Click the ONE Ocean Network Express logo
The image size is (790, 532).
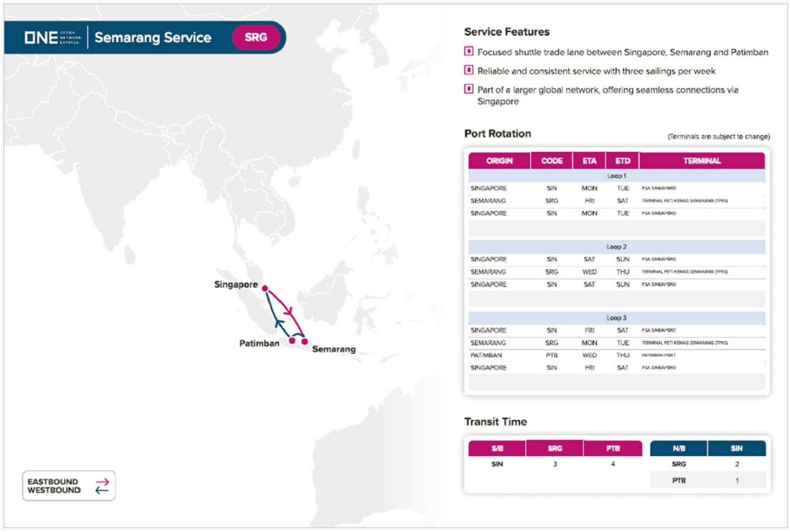click(x=53, y=38)
